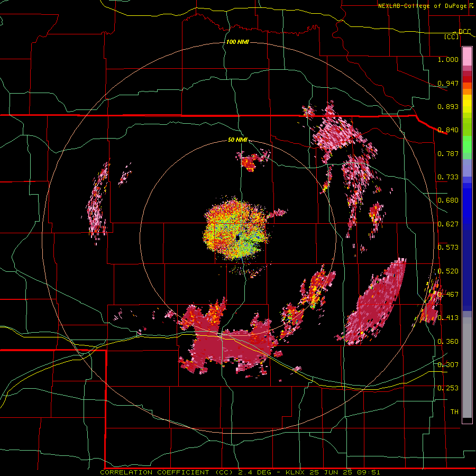Click the 0.733 scale value
Screen dimensions: 476x476
click(448, 177)
